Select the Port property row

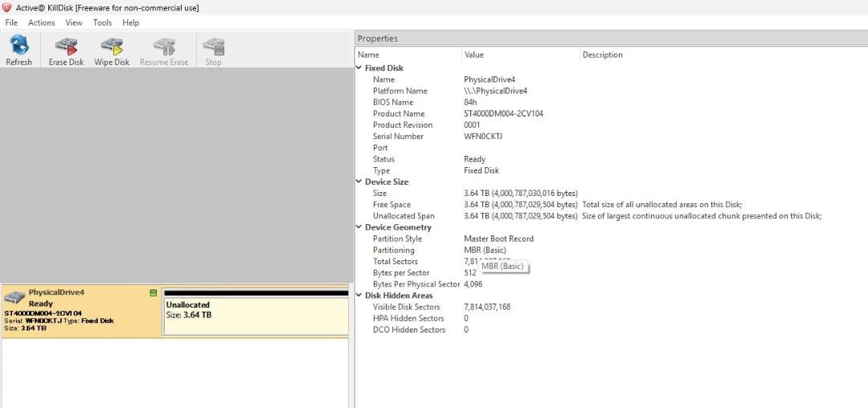tap(611, 148)
